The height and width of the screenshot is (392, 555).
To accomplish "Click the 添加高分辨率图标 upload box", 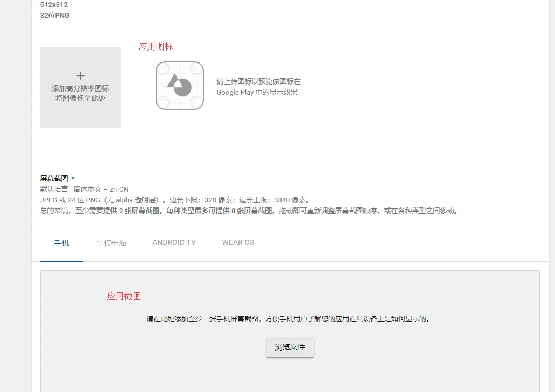I will coord(80,87).
